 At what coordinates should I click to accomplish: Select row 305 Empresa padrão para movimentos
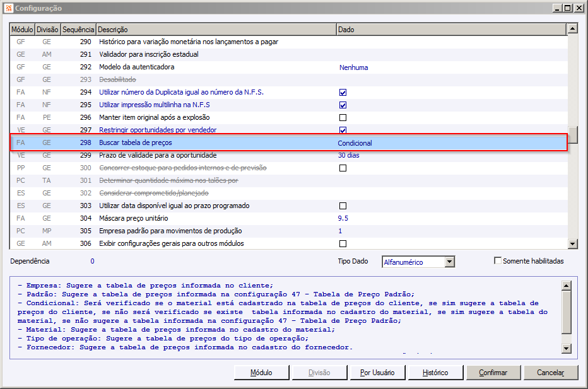[288, 231]
